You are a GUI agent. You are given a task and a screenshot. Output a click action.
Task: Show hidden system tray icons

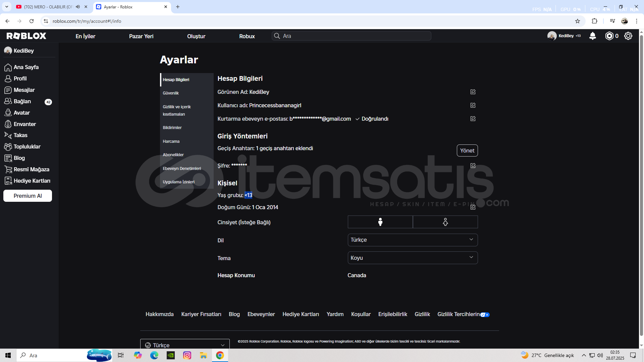(584, 355)
